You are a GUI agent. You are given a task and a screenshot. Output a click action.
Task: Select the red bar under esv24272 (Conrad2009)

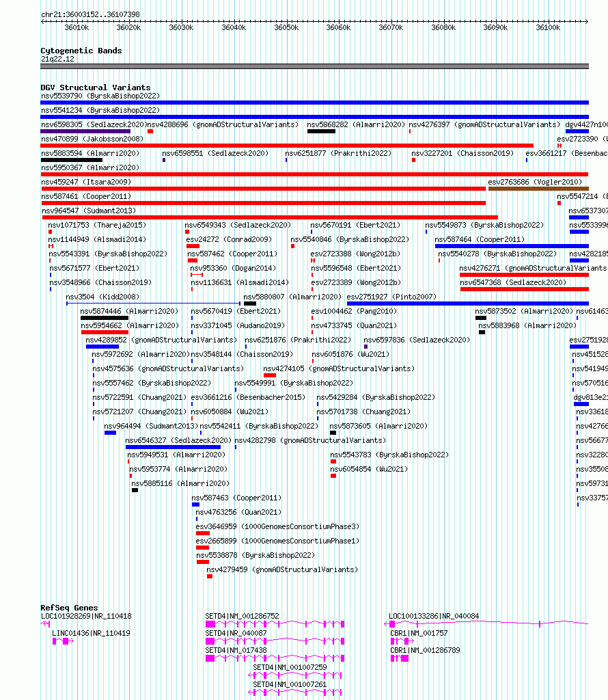point(193,246)
